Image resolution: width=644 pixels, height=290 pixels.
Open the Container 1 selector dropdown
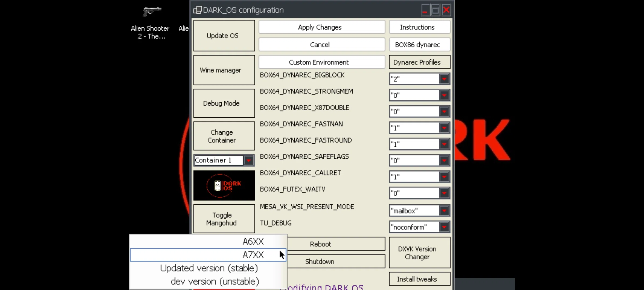click(x=249, y=160)
